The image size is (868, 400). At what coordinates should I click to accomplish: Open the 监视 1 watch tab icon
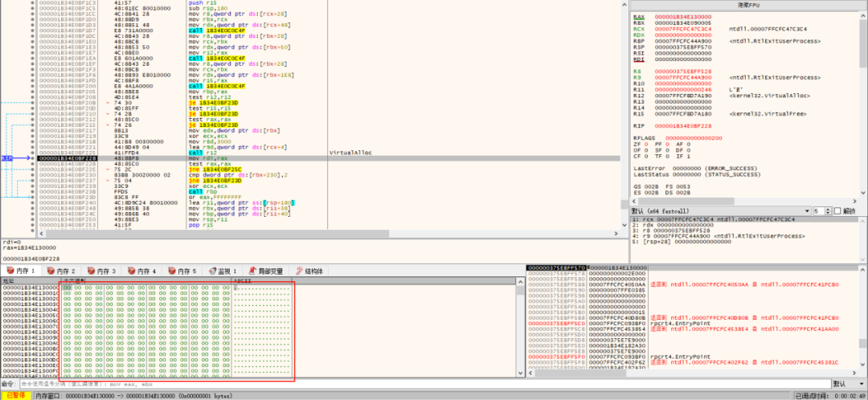click(x=212, y=271)
